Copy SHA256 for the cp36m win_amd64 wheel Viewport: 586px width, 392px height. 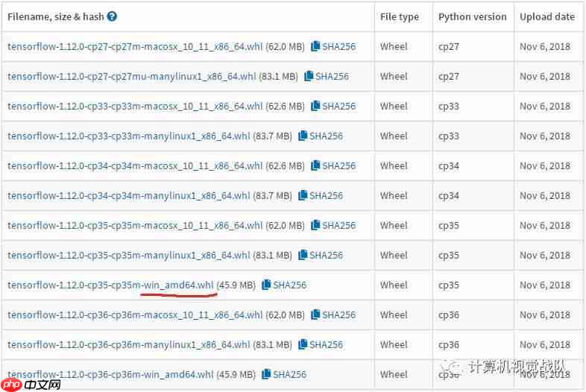tap(284, 374)
